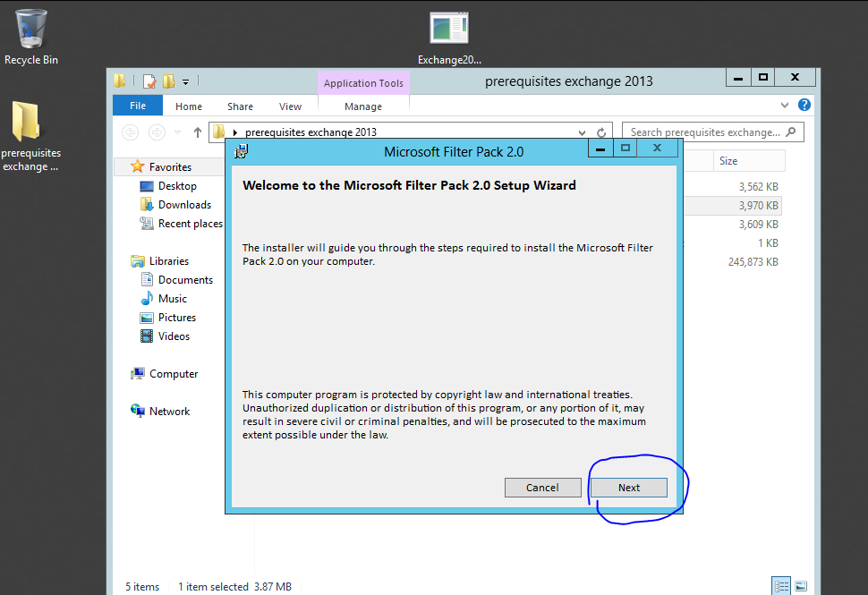Open the Music library
Image resolution: width=868 pixels, height=595 pixels.
(172, 299)
